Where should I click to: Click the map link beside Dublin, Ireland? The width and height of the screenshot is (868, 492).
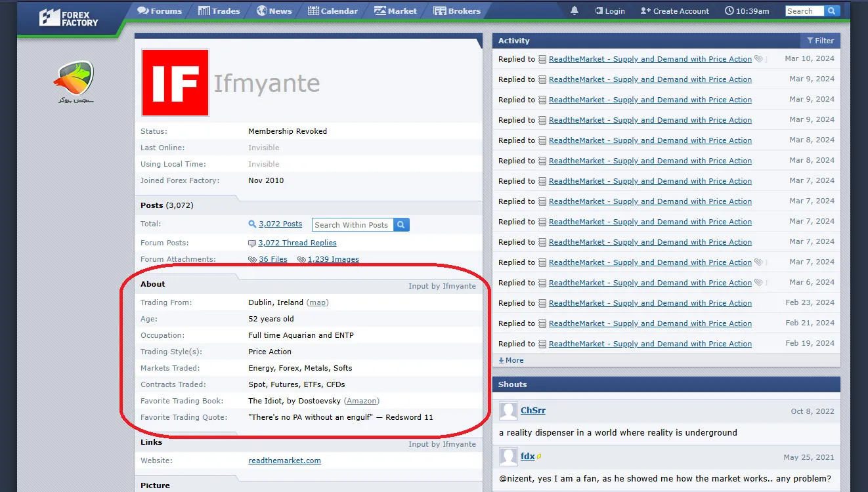318,302
